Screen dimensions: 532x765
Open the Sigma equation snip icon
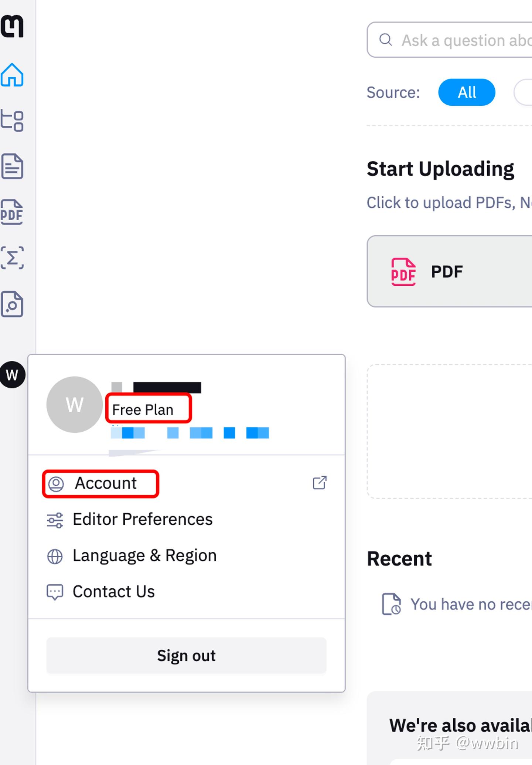point(12,258)
